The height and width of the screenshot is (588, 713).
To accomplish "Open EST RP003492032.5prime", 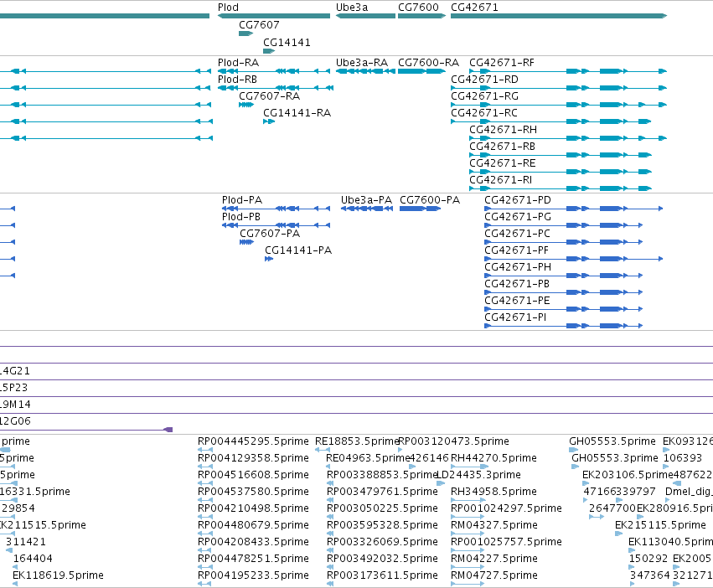I will (382, 559).
